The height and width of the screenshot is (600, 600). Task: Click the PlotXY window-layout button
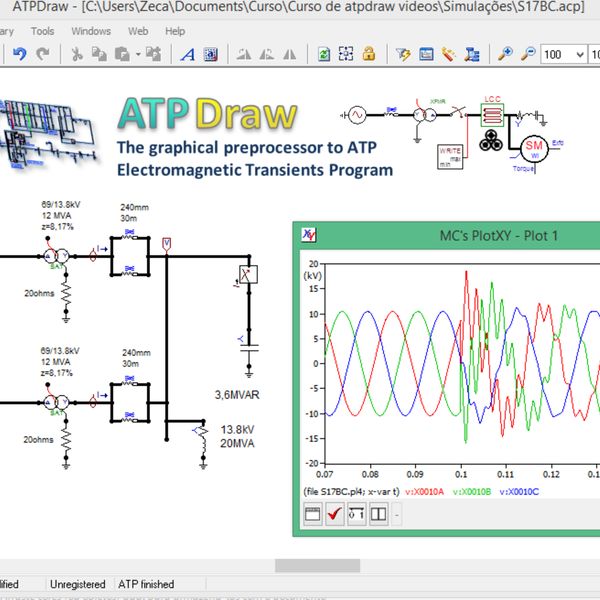click(x=313, y=514)
